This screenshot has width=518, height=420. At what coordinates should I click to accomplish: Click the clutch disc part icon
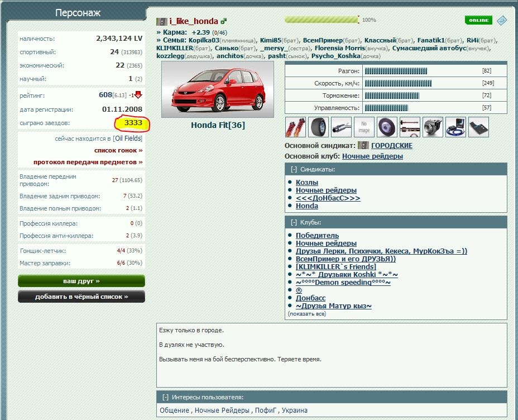tap(387, 127)
